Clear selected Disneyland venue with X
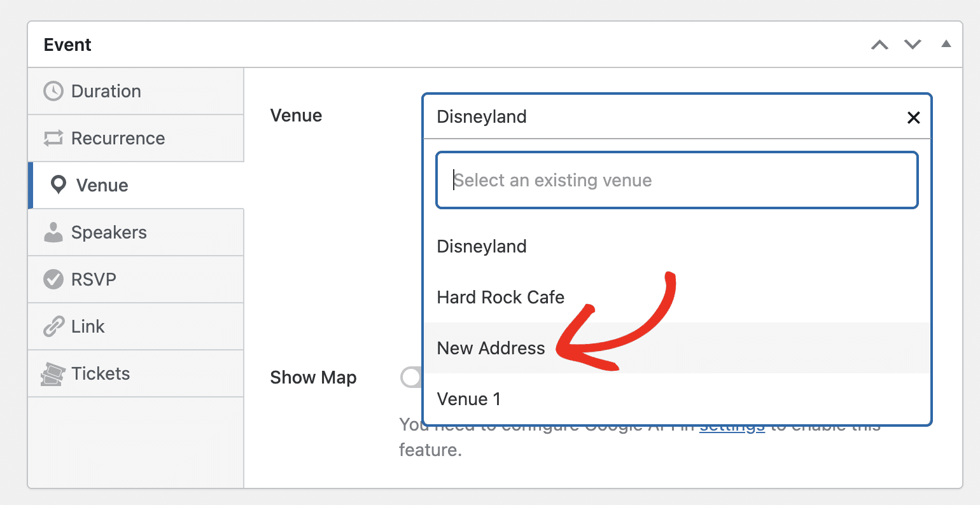Screen dimensions: 980x505 [x=913, y=117]
